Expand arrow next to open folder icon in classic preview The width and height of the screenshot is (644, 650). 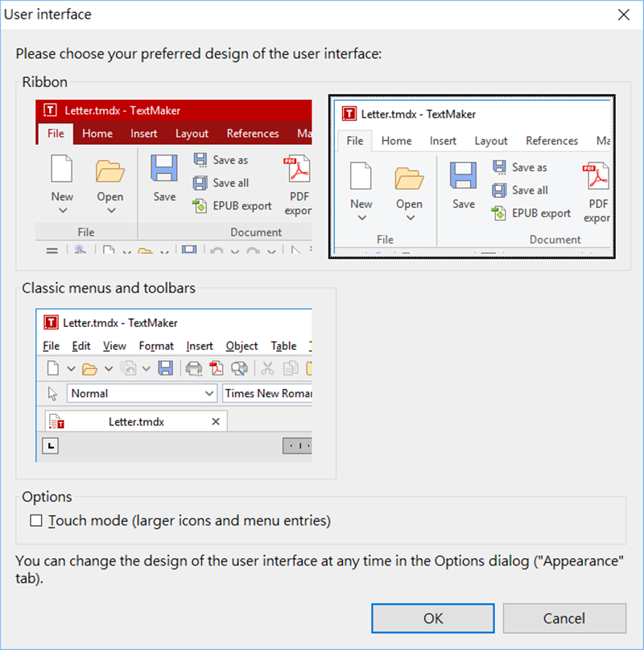(108, 369)
